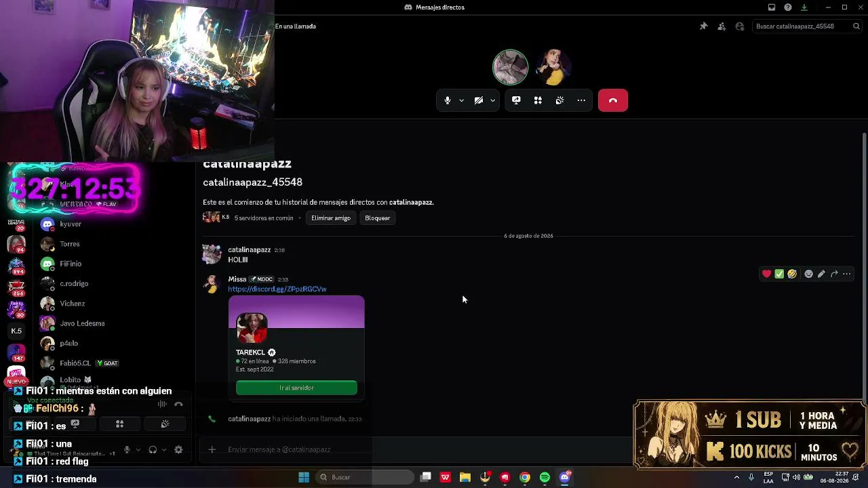Toggle noise suppression in voice panel
Image resolution: width=868 pixels, height=488 pixels.
(x=162, y=404)
